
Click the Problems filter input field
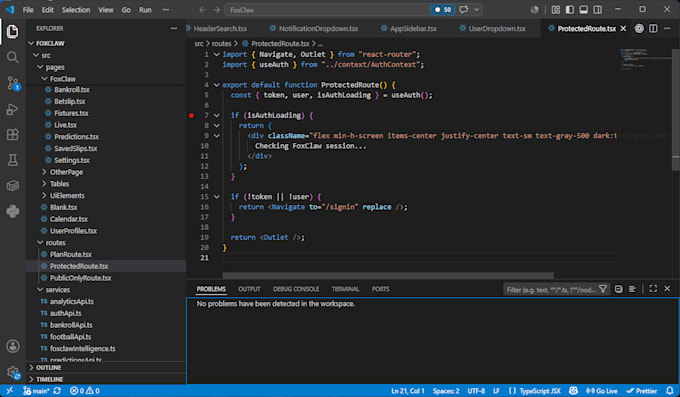click(551, 289)
